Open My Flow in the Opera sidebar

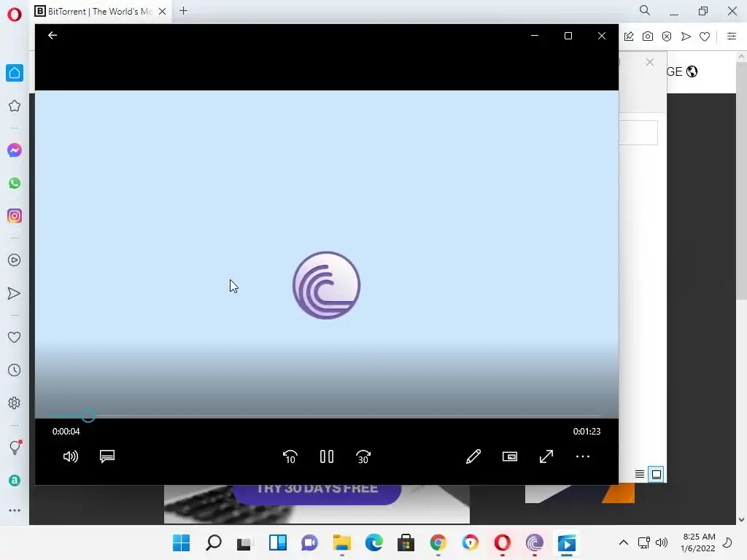[x=15, y=293]
